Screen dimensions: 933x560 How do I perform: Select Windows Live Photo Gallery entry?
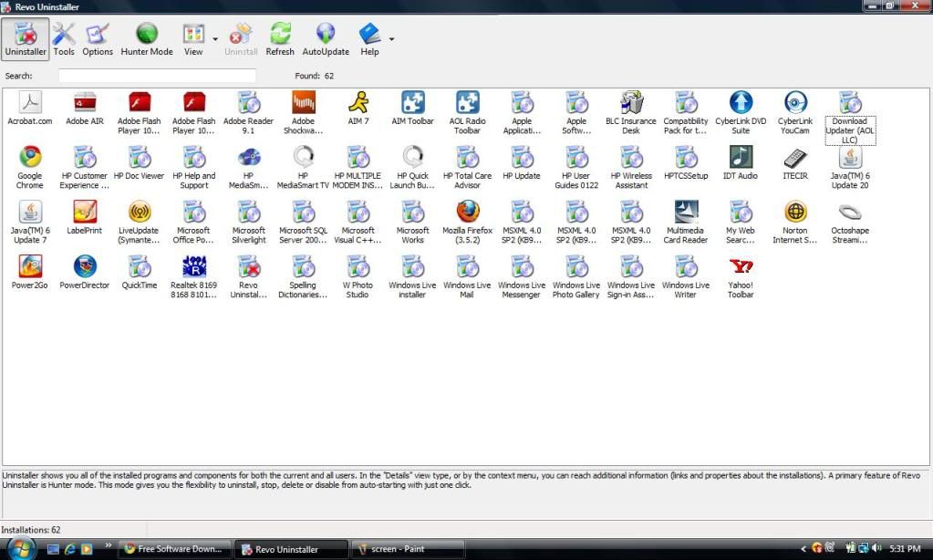(576, 276)
